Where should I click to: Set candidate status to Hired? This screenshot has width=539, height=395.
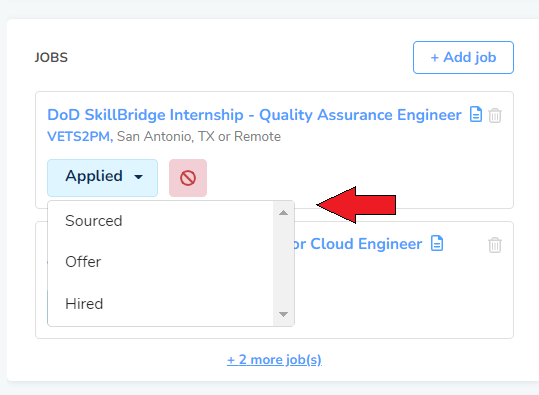coord(84,304)
